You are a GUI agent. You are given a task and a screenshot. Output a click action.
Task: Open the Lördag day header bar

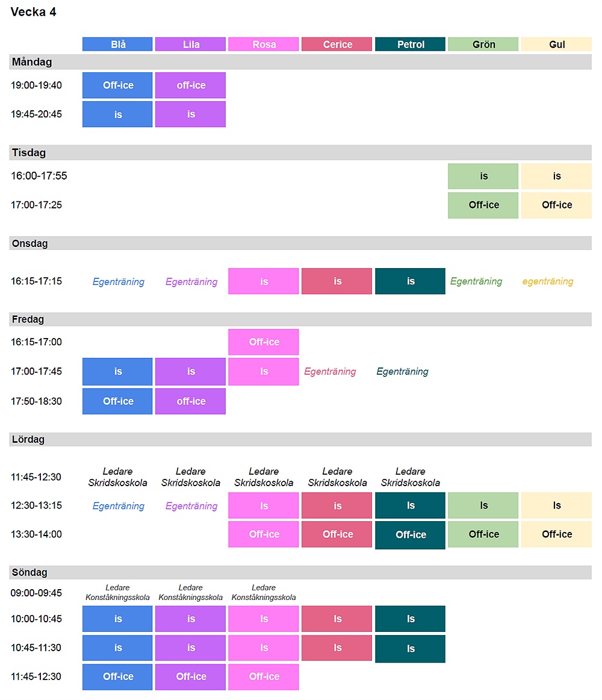(300, 440)
